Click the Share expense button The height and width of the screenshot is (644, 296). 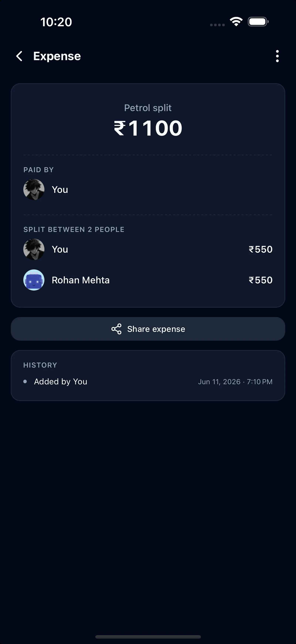[148, 329]
